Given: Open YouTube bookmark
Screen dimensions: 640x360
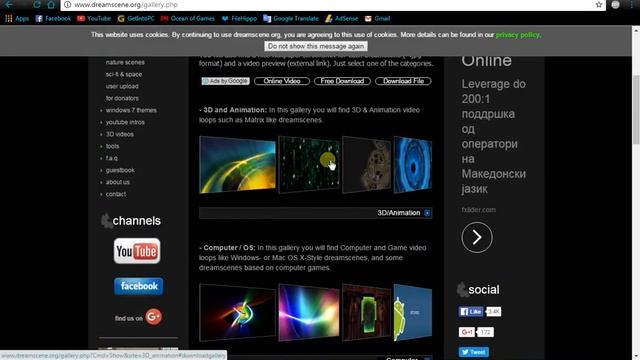Looking at the screenshot, I should pyautogui.click(x=94, y=18).
